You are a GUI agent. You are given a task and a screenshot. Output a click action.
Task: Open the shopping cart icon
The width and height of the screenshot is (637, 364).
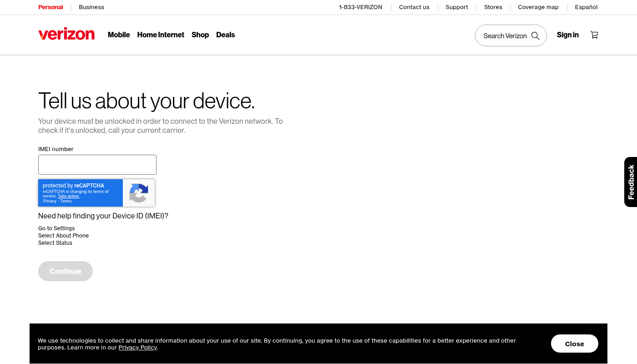[x=594, y=35]
